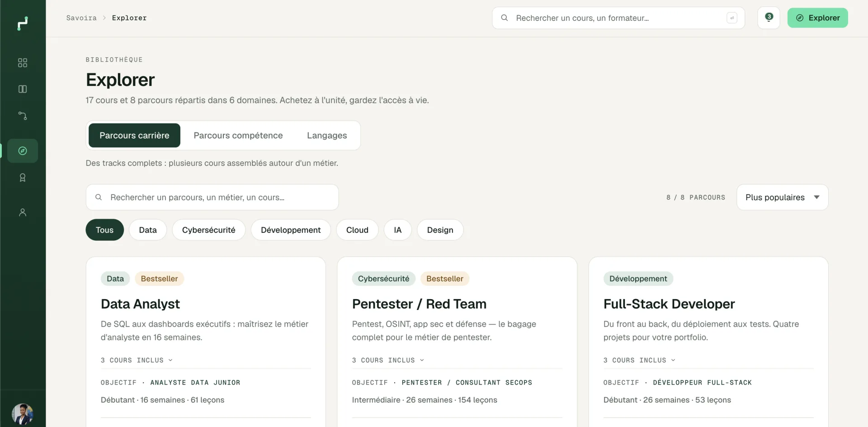Click the BIBLIOTHÈQUE section label
The height and width of the screenshot is (427, 868).
coord(114,60)
